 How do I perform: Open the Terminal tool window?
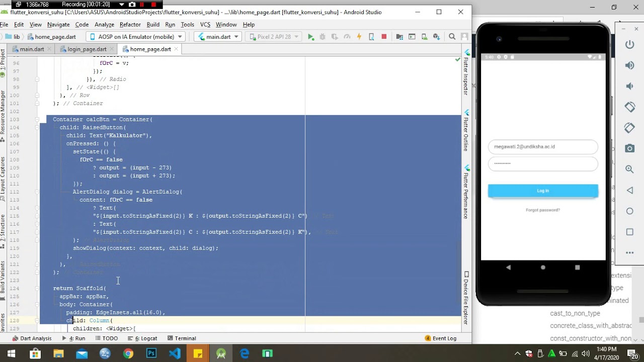(x=182, y=338)
